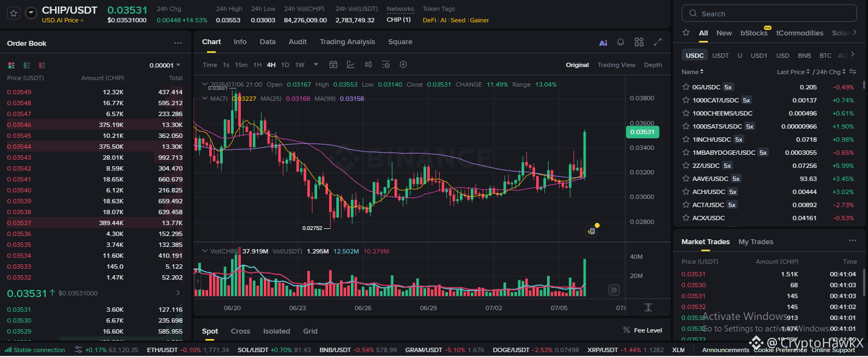
Task: Select the Cross margin tab
Action: (x=240, y=331)
